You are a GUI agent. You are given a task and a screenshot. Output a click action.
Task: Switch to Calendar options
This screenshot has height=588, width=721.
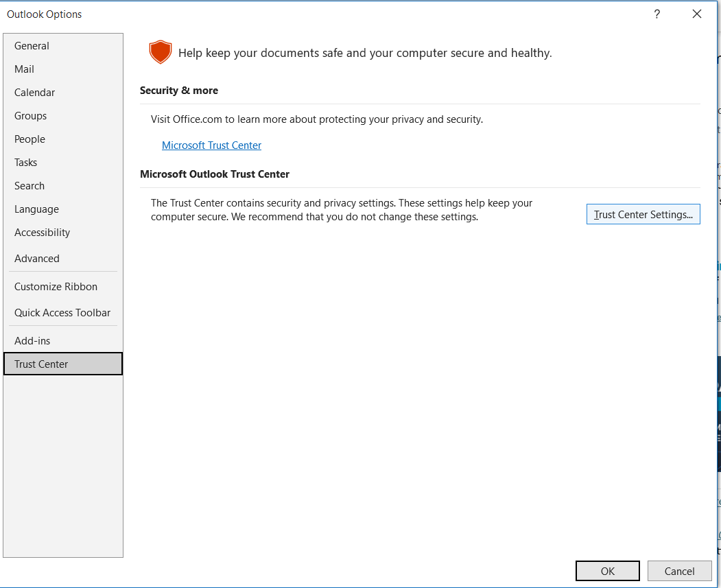63,93
